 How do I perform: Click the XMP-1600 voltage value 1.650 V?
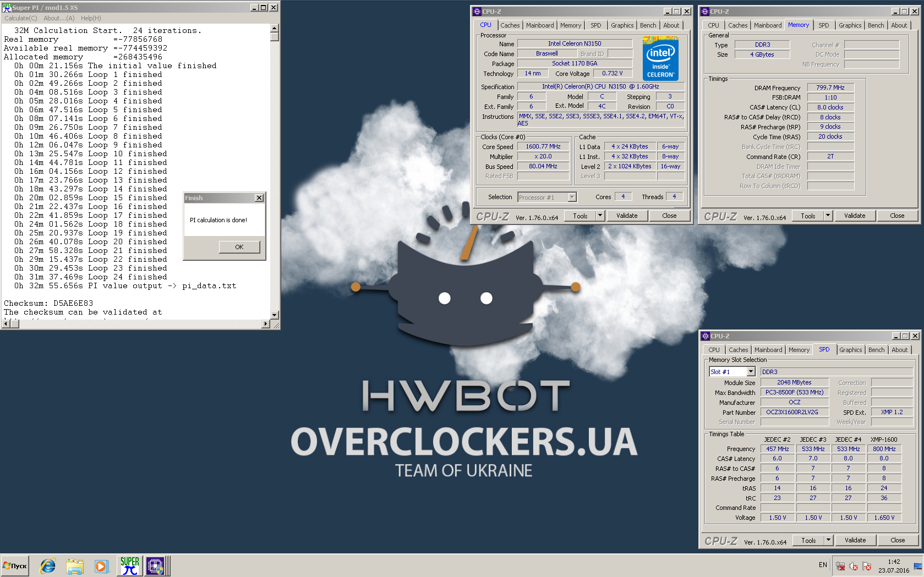(x=884, y=518)
